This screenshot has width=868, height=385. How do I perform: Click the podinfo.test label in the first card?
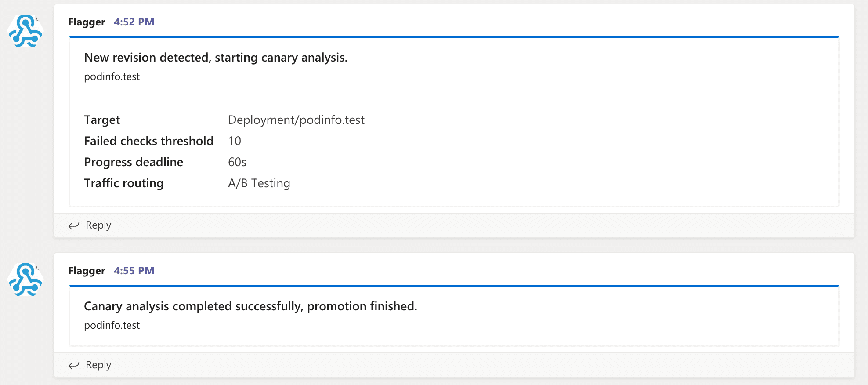(112, 76)
